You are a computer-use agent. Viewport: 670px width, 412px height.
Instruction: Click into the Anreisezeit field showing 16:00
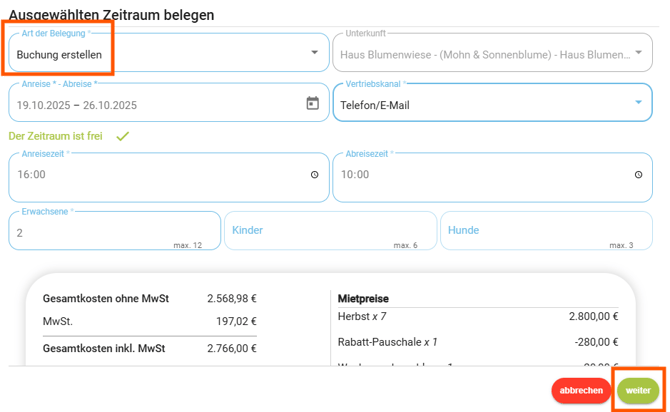(169, 177)
